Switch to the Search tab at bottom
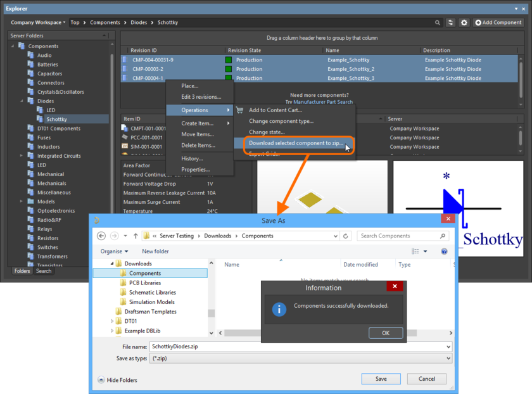532x394 pixels. pyautogui.click(x=43, y=270)
